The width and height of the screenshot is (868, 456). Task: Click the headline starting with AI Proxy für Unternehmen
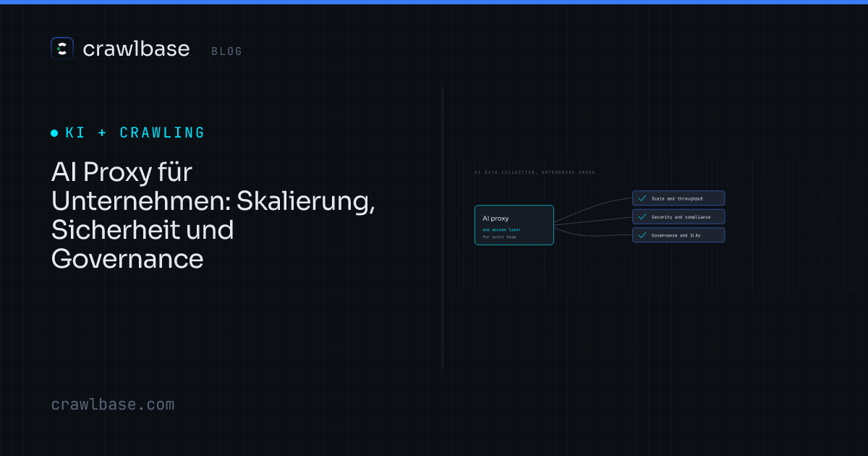213,215
